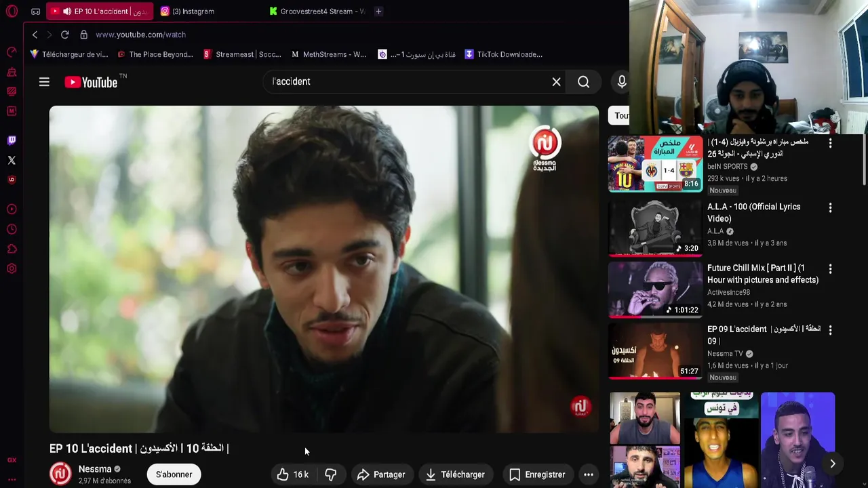Click the Activesince98 channel name
The width and height of the screenshot is (868, 488).
[x=728, y=292]
